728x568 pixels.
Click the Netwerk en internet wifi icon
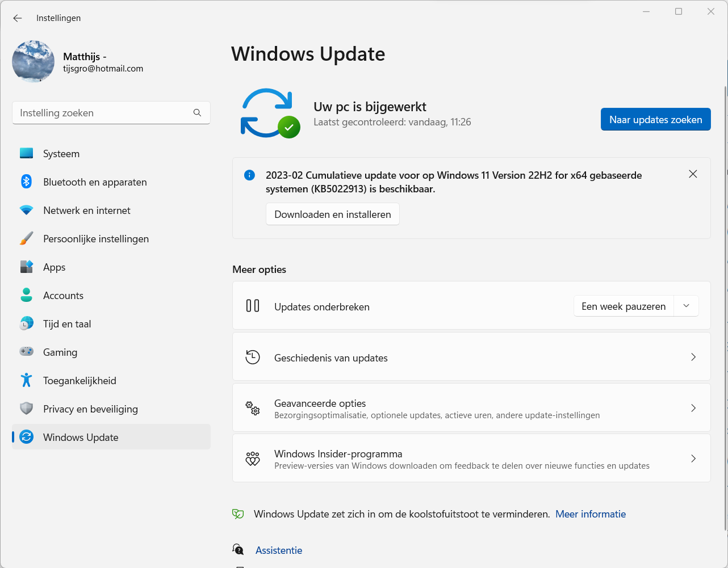coord(26,210)
